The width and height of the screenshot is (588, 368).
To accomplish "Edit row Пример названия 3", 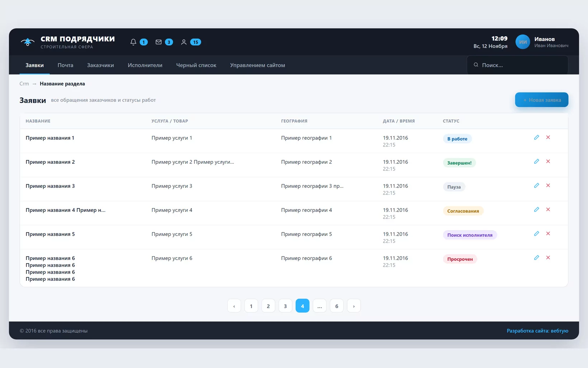I will 536,185.
